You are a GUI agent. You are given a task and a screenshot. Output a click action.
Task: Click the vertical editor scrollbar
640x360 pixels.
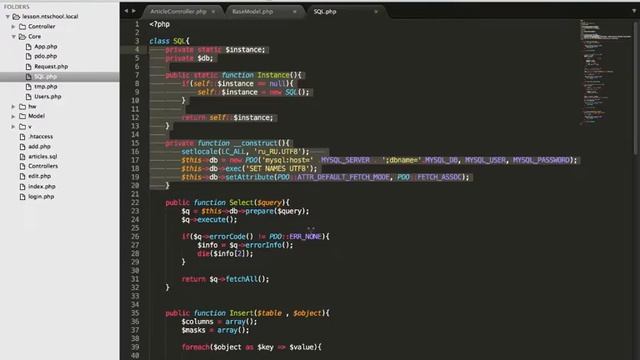636,88
